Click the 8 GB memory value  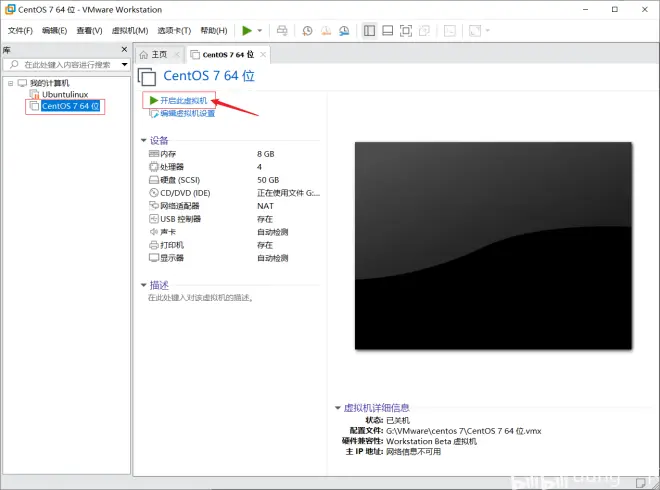tap(266, 154)
